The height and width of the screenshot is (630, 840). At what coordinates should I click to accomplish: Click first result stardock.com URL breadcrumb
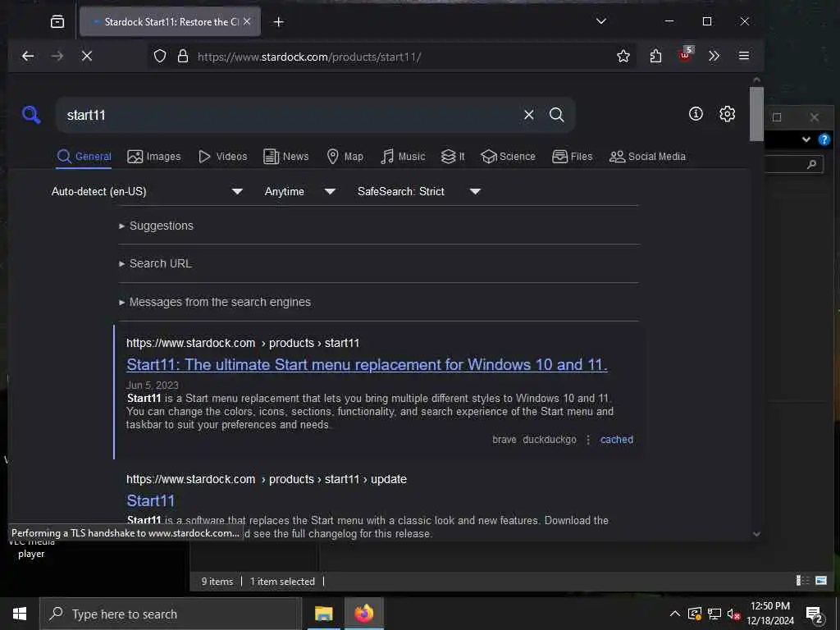coord(243,343)
